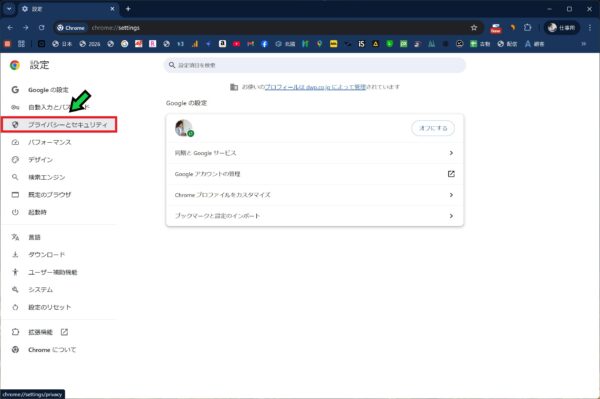Click the Chrome site info chip
Image resolution: width=600 pixels, height=399 pixels.
coord(71,28)
